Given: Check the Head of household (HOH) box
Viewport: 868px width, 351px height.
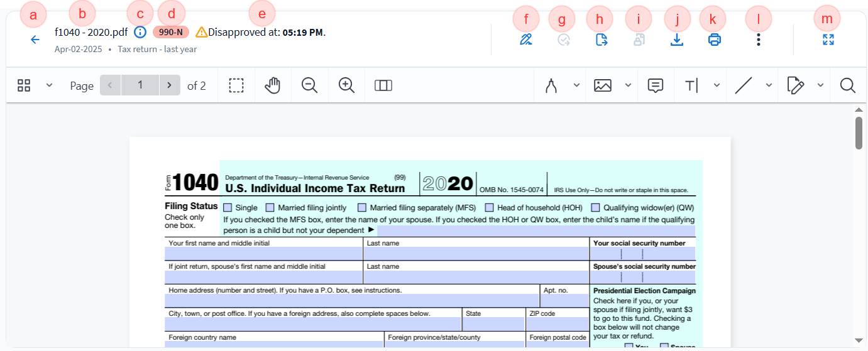Looking at the screenshot, I should point(489,207).
